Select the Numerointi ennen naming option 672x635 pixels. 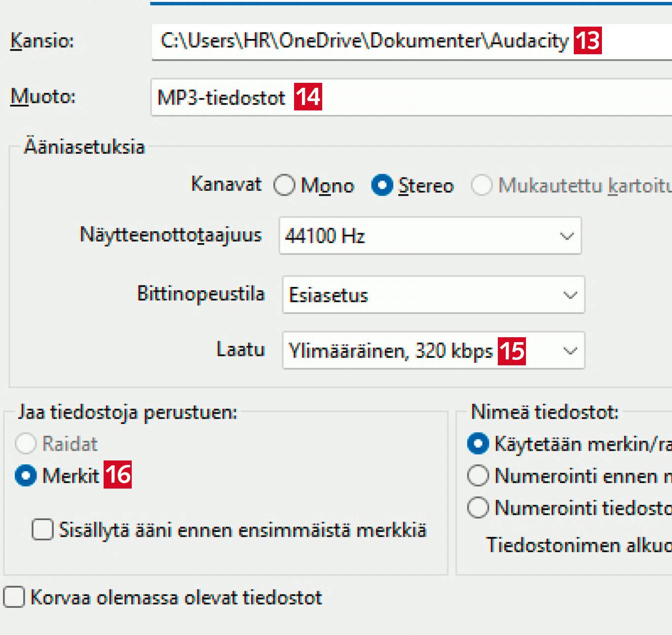pyautogui.click(x=478, y=476)
